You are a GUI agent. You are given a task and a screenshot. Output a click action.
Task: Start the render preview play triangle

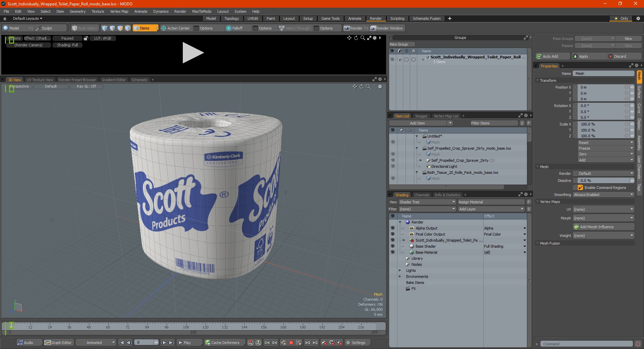193,53
